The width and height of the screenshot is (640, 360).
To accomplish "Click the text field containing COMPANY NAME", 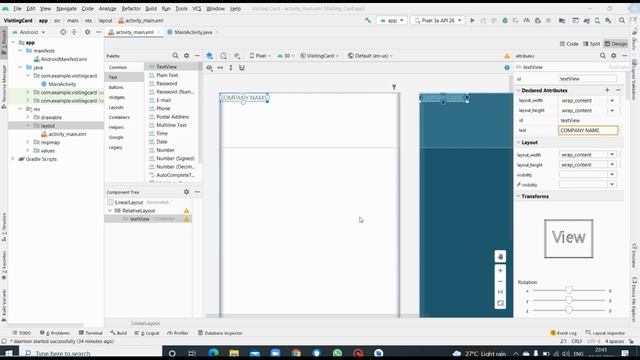I will click(588, 130).
